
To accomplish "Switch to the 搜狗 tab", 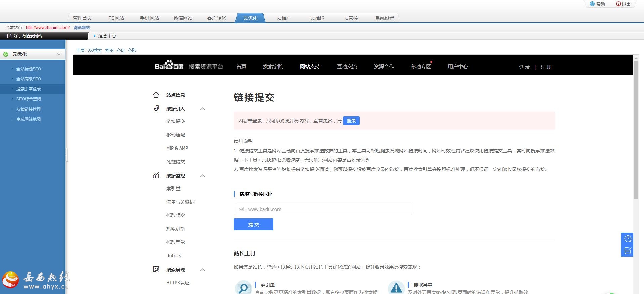I will click(109, 50).
